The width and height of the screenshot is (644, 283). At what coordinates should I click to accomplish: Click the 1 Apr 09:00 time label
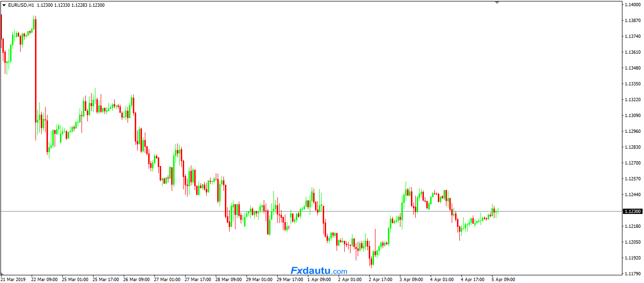319,279
